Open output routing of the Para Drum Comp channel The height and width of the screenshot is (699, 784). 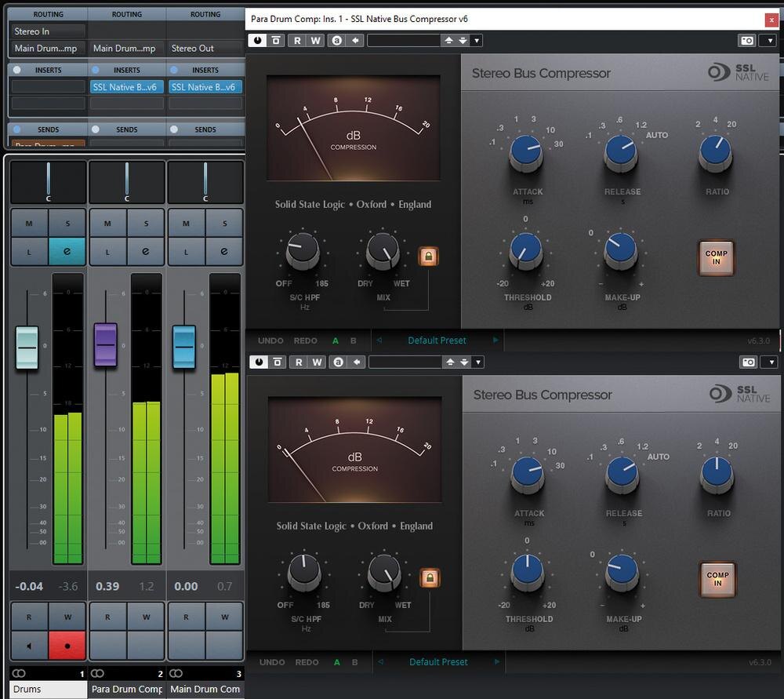pos(126,48)
